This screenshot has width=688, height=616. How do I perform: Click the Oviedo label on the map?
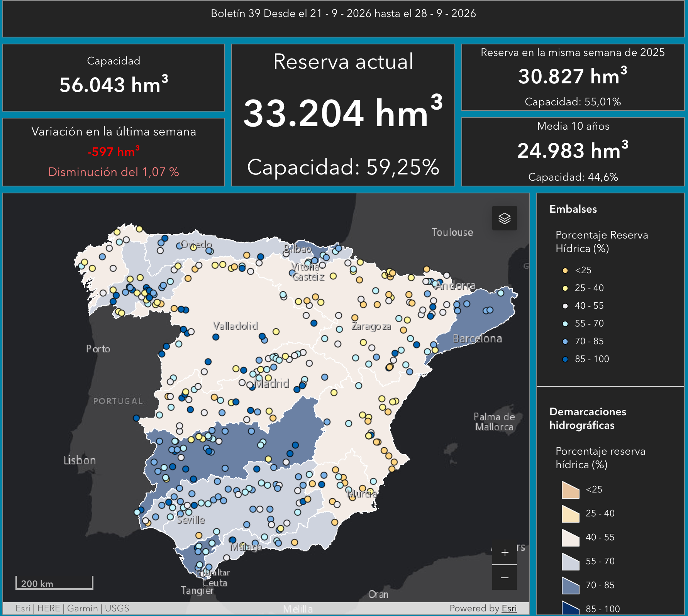[197, 245]
